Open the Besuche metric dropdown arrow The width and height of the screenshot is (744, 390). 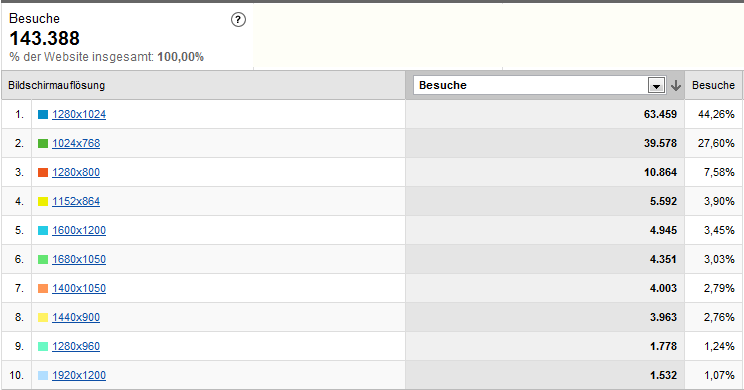point(656,85)
